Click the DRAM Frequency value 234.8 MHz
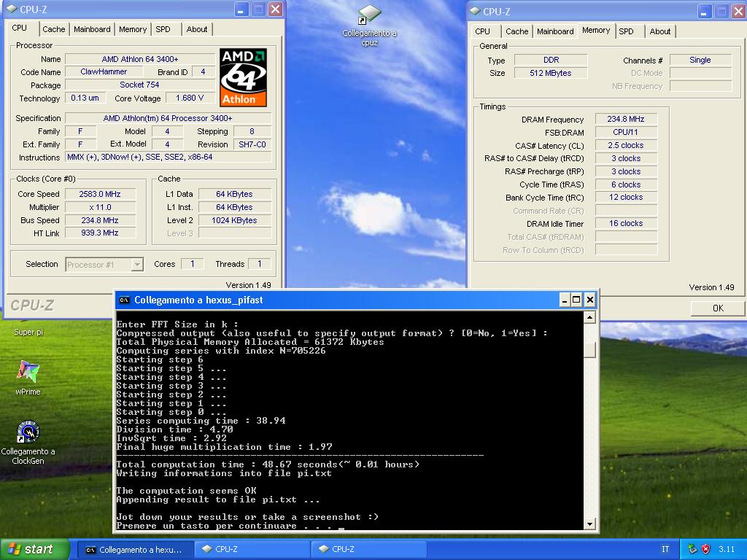Viewport: 747px width, 560px height. [626, 119]
